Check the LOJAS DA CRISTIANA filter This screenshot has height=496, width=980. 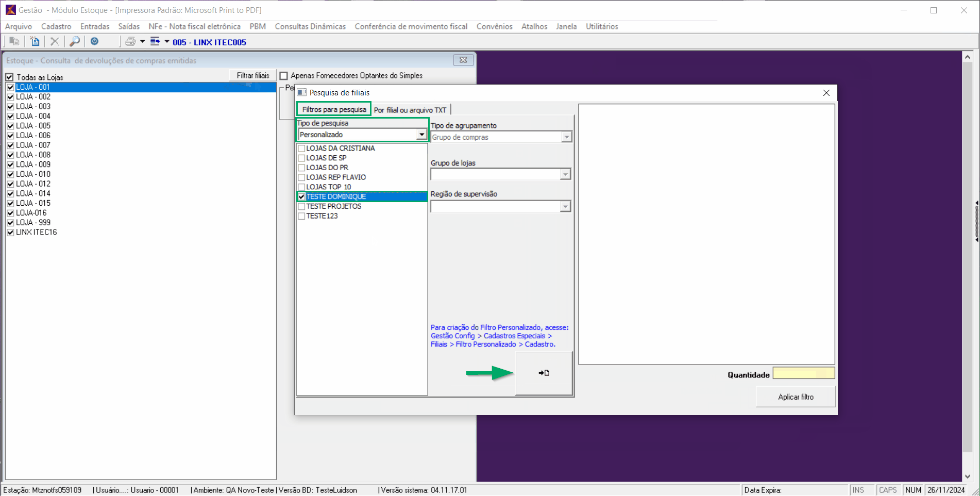coord(301,148)
